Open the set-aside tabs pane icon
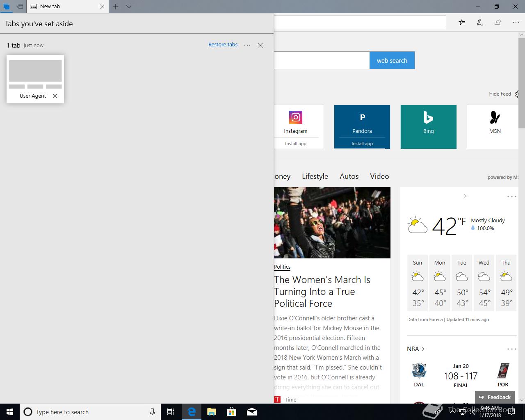Screen dimensions: 525x420 pos(7,7)
